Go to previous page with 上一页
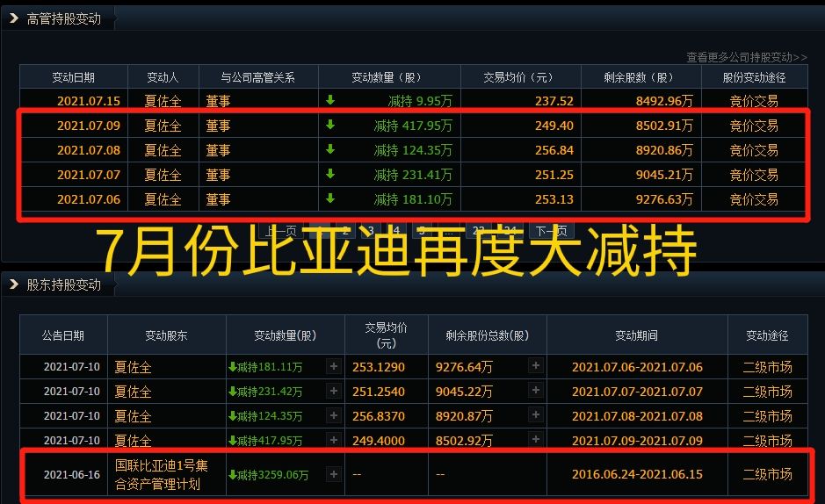 pos(281,232)
